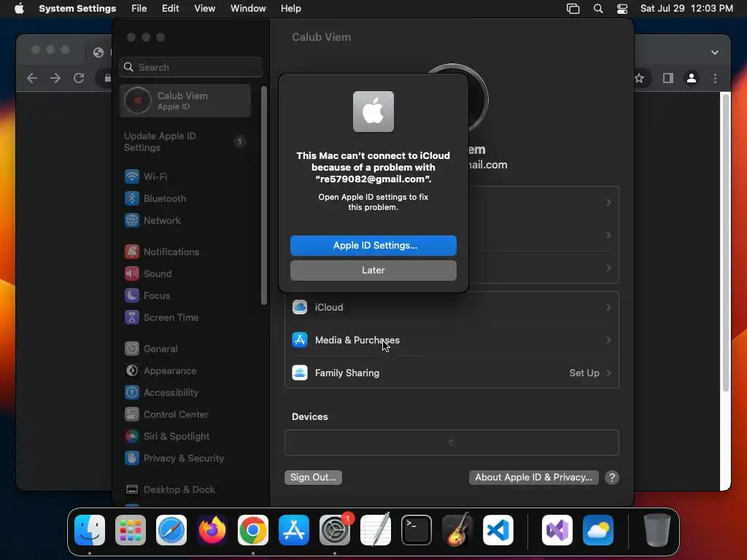Open Google Chrome from the Dock
Image resolution: width=747 pixels, height=560 pixels.
coord(253,530)
